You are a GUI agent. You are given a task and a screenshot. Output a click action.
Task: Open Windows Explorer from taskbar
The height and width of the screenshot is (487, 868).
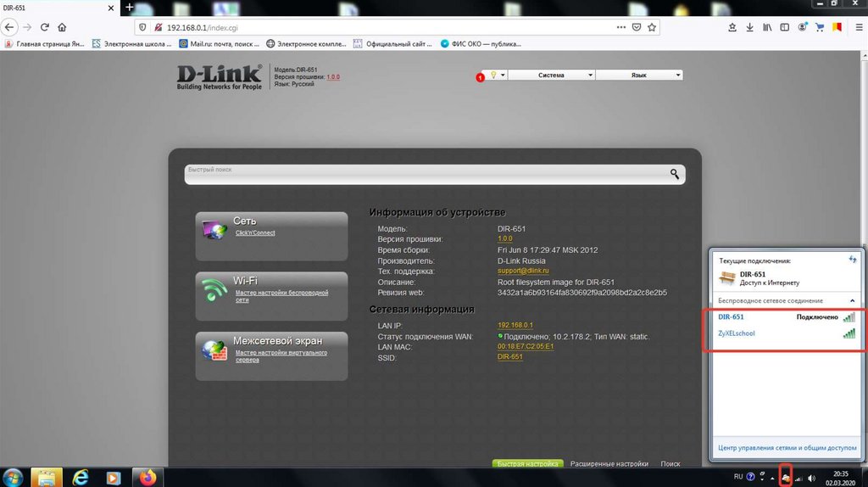pos(47,477)
